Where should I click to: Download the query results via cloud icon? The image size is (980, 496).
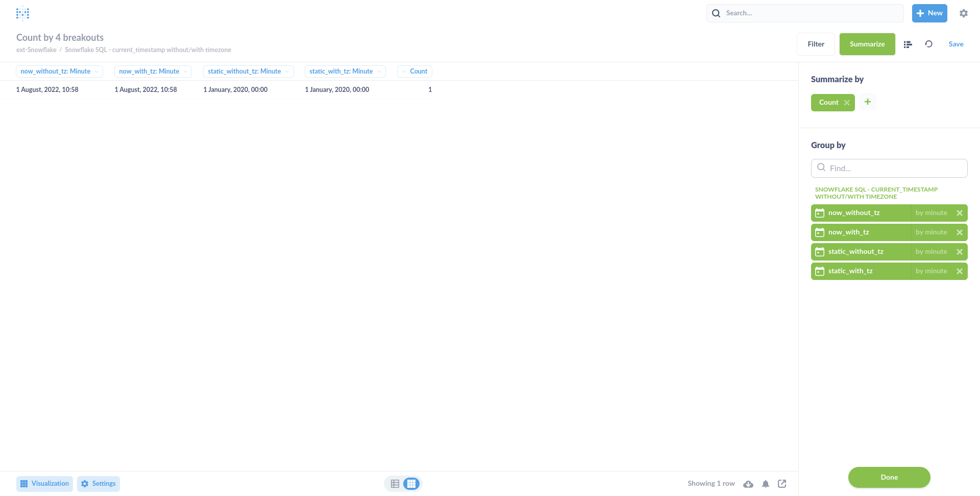click(749, 484)
